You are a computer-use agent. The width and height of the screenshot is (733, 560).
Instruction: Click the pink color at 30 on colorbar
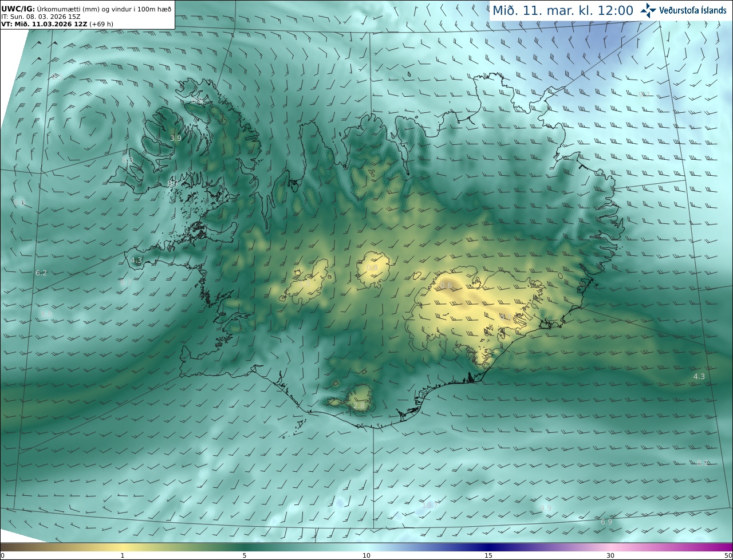(x=610, y=547)
